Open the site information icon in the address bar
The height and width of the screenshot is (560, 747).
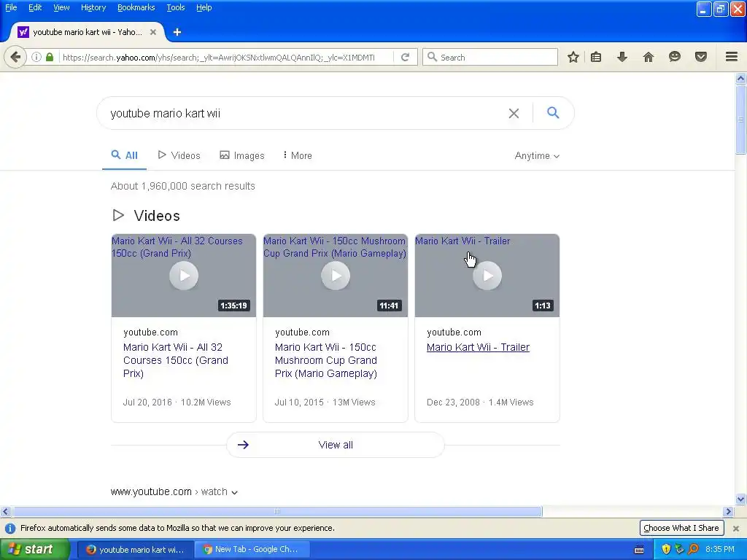pos(36,57)
